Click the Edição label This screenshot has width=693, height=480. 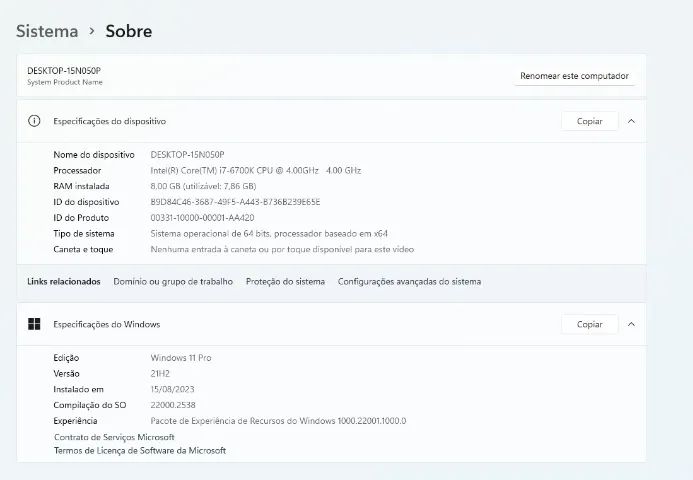(x=66, y=358)
